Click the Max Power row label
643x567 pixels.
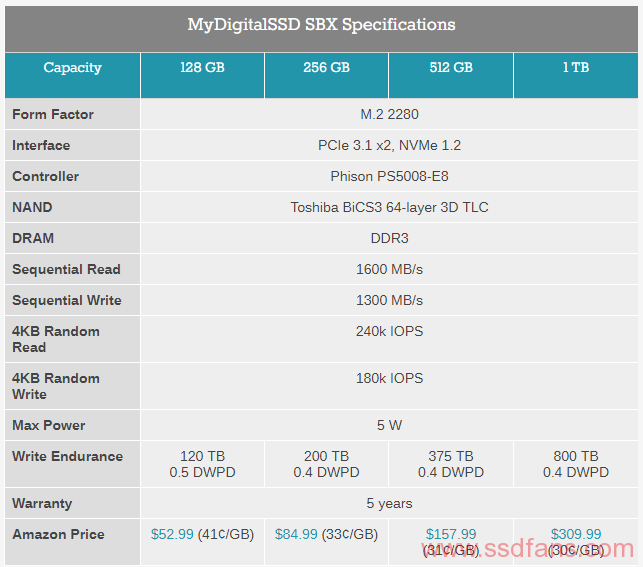(x=49, y=425)
